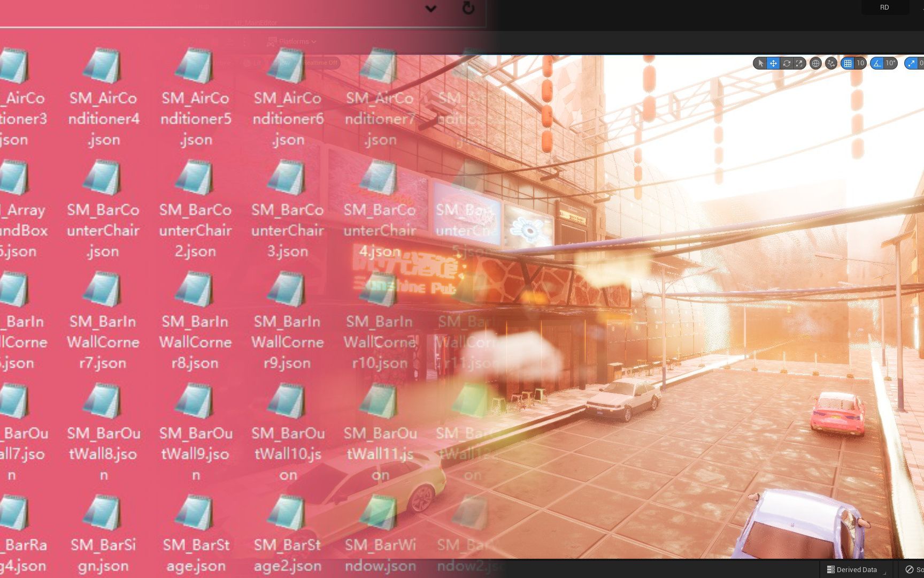
Task: Select the red car in viewport
Action: [x=838, y=414]
